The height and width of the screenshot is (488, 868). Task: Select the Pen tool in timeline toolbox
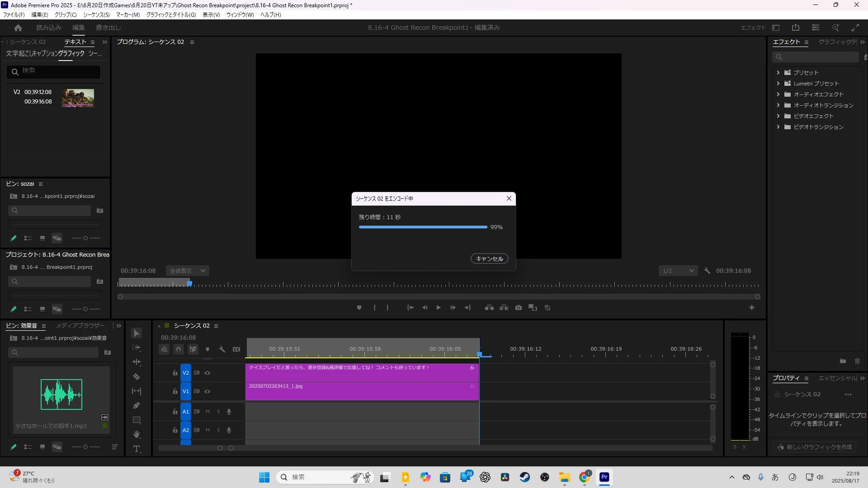tap(136, 406)
